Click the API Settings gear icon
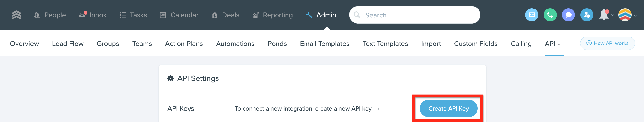 (x=171, y=78)
